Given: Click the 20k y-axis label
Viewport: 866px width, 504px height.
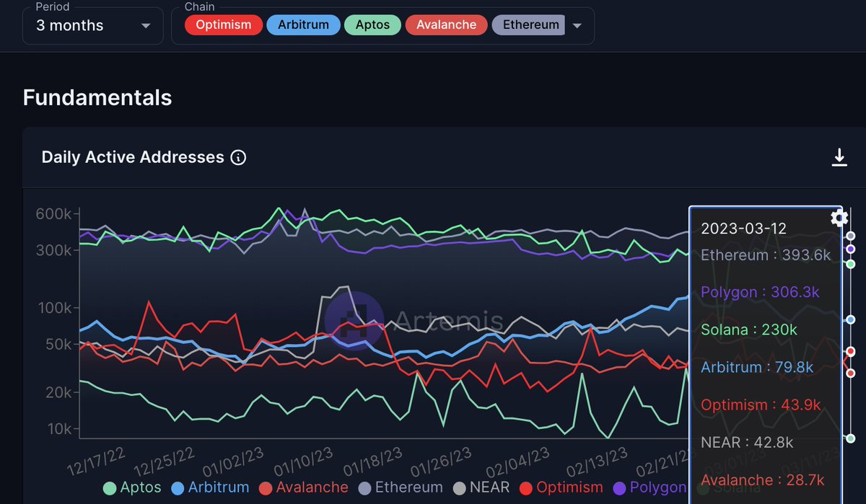Looking at the screenshot, I should (58, 392).
